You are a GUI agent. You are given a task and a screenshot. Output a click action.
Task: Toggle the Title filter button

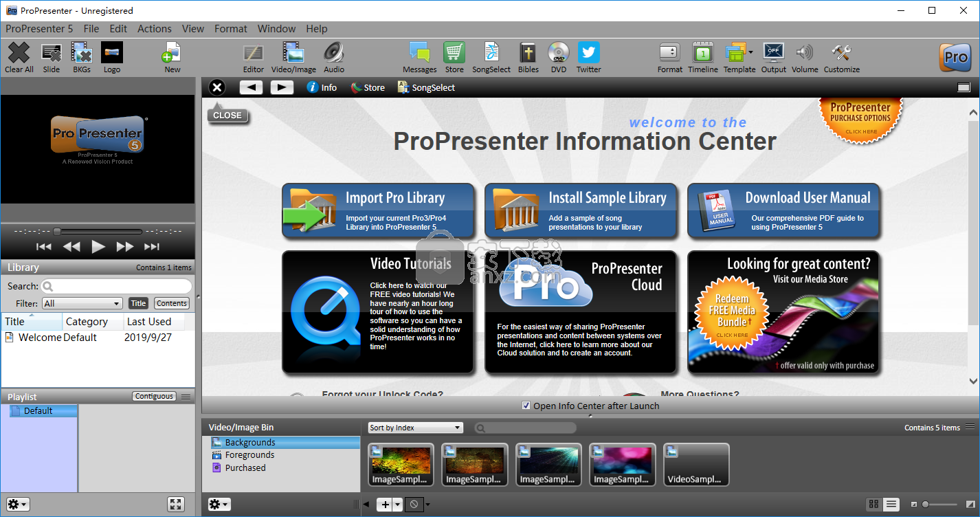coord(138,303)
